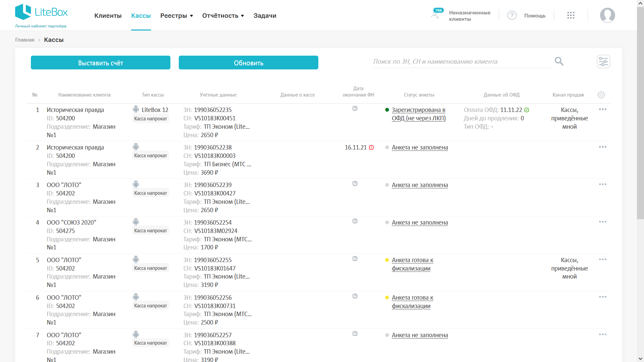
Task: Open the LiteBox logo home link
Action: pyautogui.click(x=41, y=15)
